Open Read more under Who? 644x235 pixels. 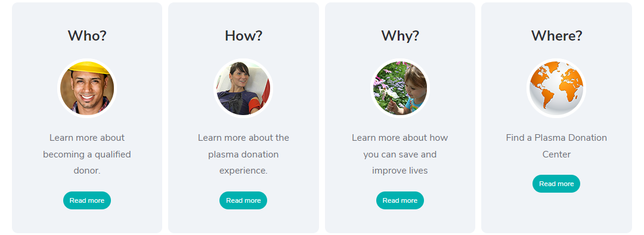[87, 200]
